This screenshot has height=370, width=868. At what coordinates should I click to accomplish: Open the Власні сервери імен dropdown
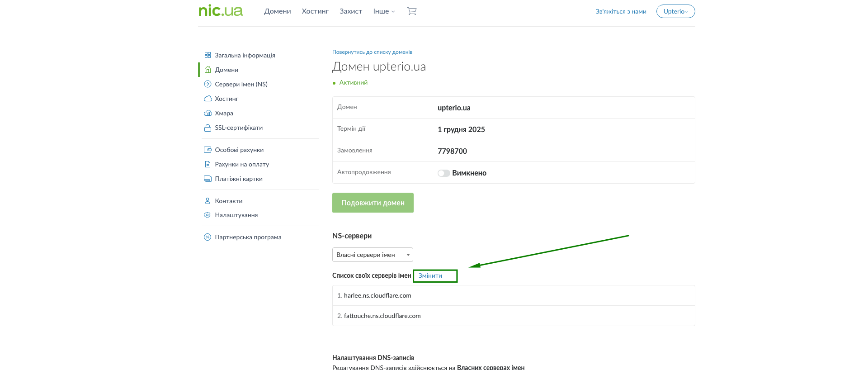(373, 255)
